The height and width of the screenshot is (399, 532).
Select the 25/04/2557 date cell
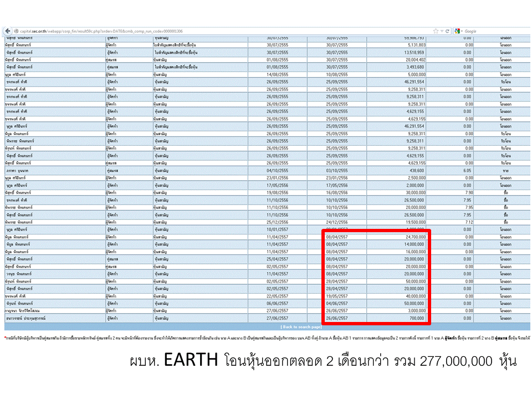point(277,259)
